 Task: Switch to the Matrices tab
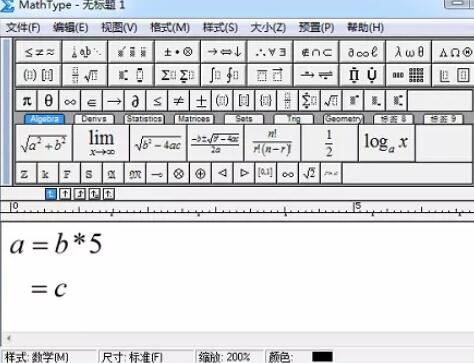(194, 119)
